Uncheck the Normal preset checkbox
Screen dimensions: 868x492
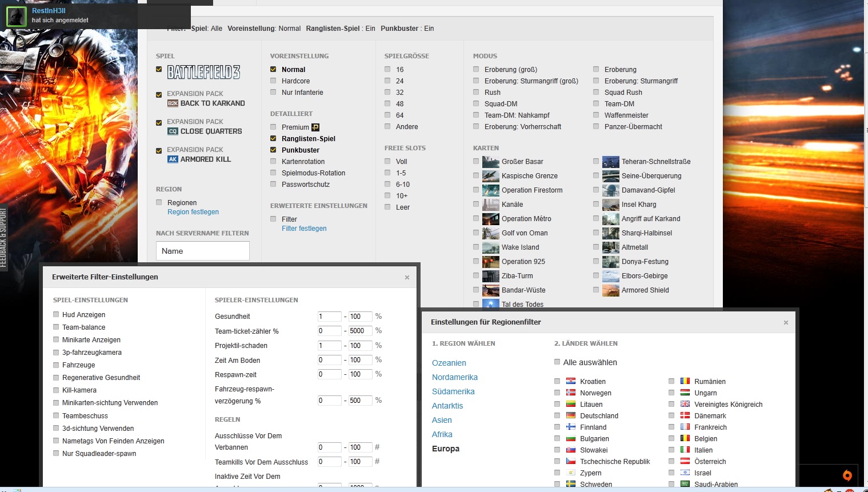273,69
